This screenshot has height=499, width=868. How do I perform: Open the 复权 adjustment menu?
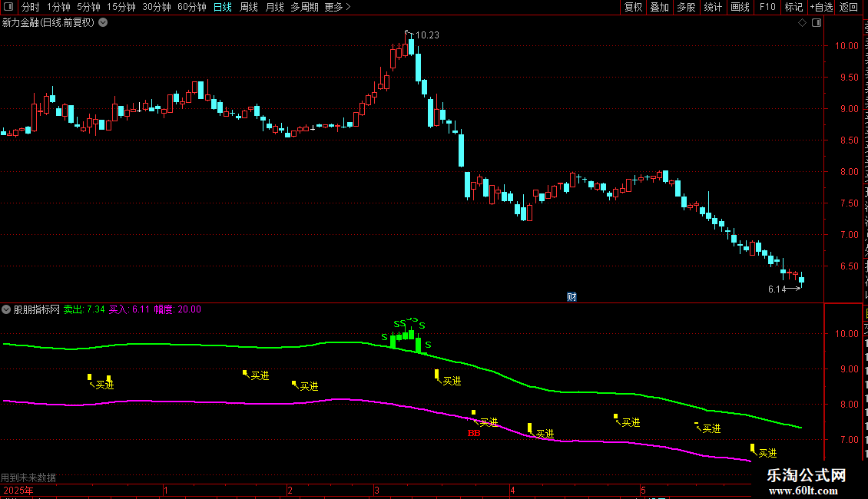633,7
